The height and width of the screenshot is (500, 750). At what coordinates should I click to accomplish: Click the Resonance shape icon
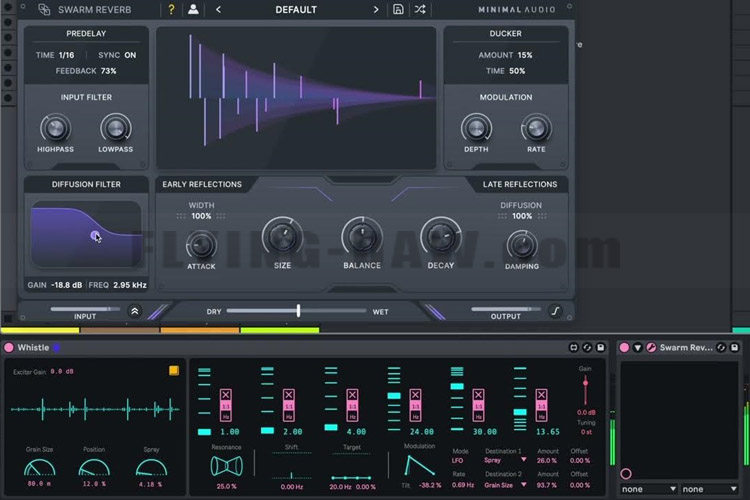click(x=226, y=466)
